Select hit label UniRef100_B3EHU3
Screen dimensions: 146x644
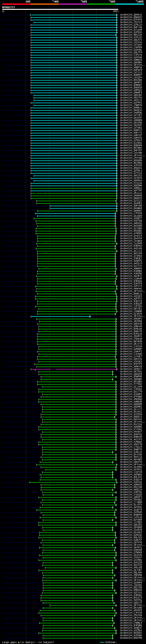pos(131,246)
